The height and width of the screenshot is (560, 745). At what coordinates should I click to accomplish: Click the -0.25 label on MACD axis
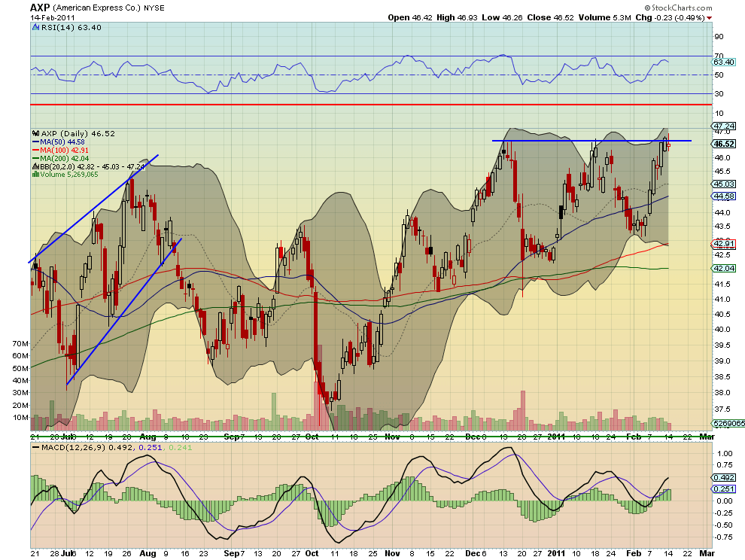(x=724, y=513)
